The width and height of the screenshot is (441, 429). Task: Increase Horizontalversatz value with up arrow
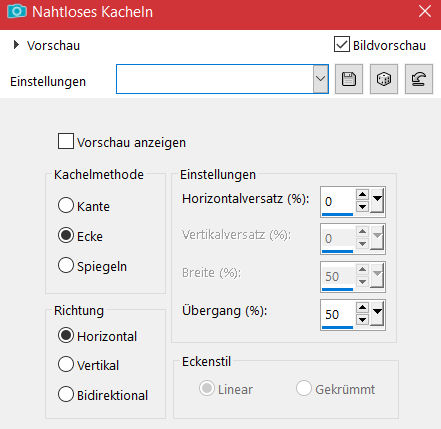click(362, 194)
